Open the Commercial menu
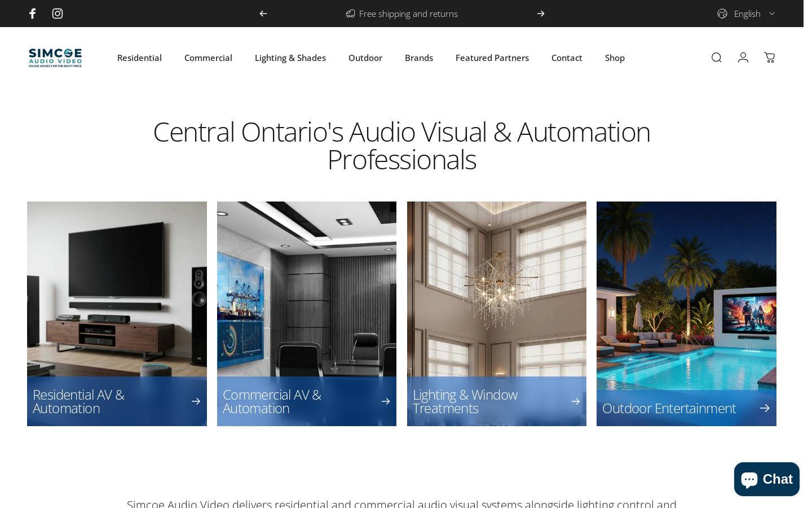 (x=208, y=58)
